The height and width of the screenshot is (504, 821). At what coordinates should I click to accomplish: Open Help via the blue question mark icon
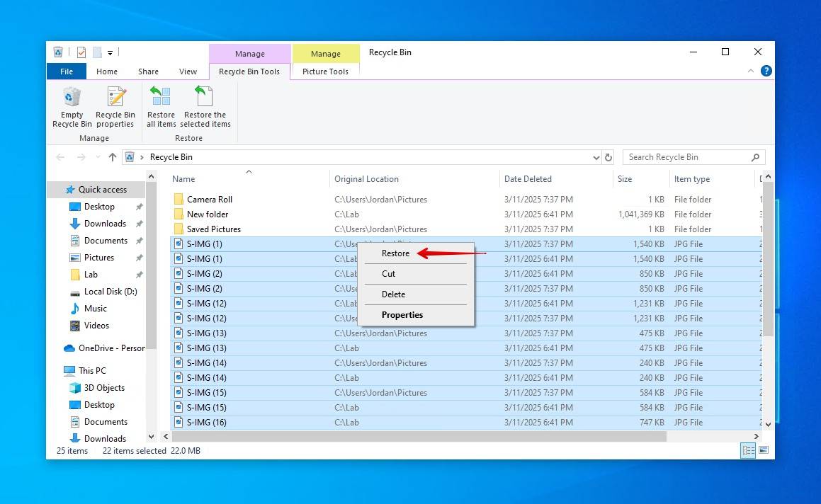766,71
